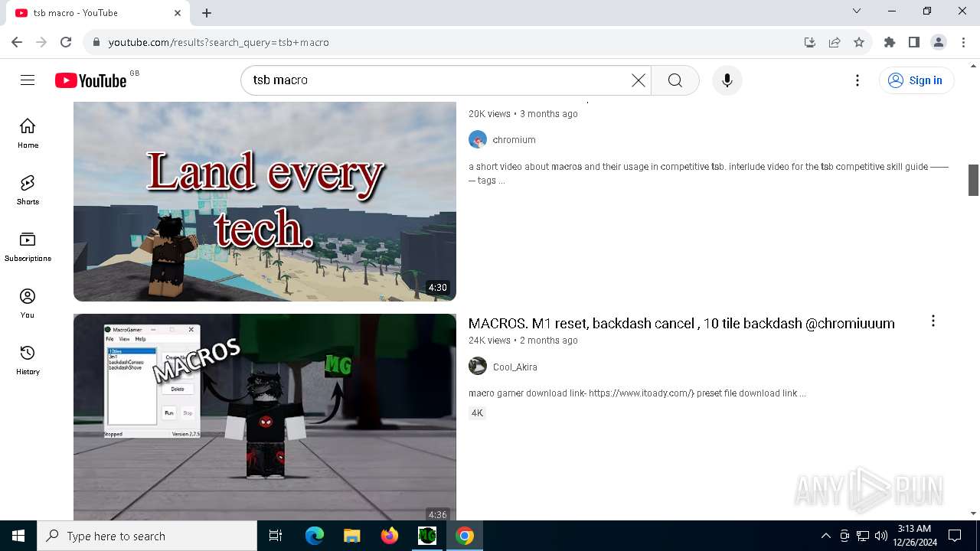Select the 'tsb macro - YouTube' tab
Image resolution: width=980 pixels, height=551 pixels.
[97, 13]
